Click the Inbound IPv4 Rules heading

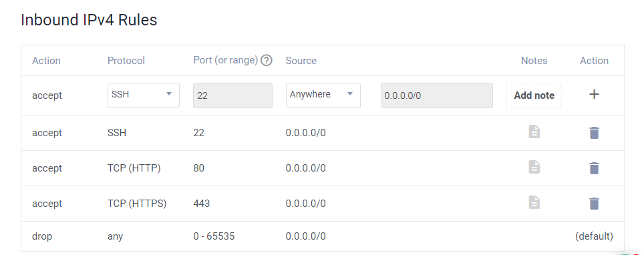click(x=89, y=20)
